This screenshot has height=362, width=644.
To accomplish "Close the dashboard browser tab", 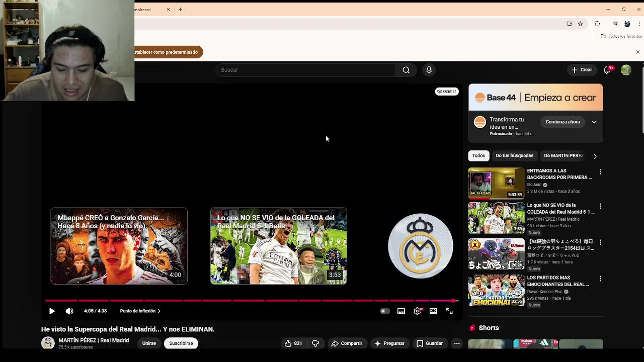I will click(168, 10).
